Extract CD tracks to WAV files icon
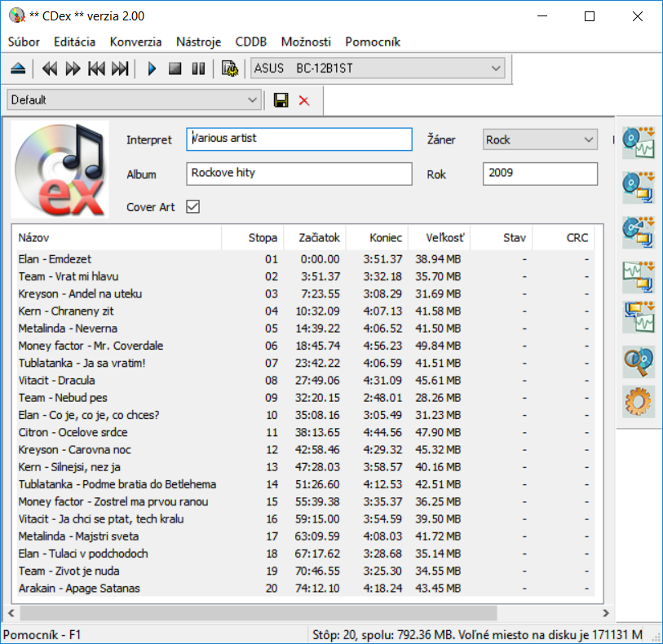This screenshot has width=663, height=644. [x=639, y=141]
